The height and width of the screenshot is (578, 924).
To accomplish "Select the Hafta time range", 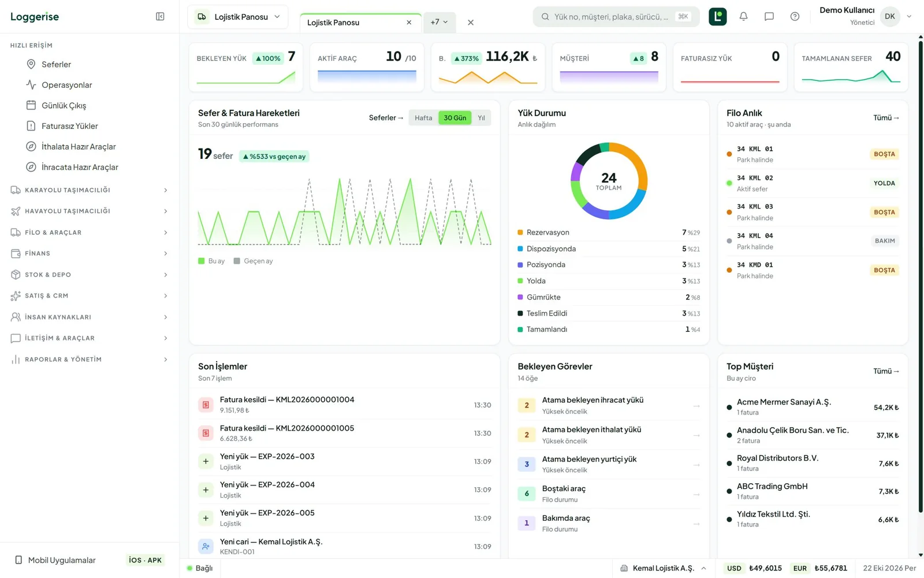I will [x=423, y=118].
